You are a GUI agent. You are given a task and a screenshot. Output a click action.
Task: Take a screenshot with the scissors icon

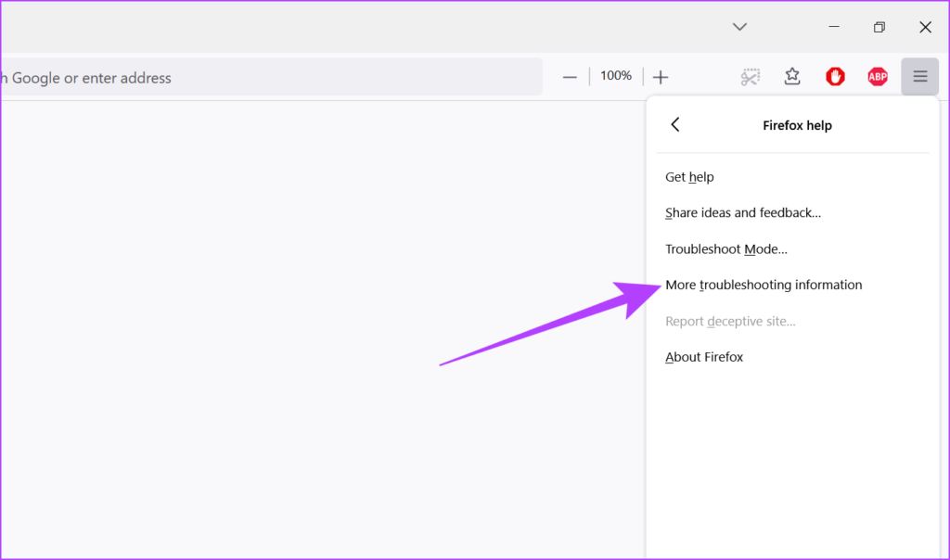click(750, 76)
